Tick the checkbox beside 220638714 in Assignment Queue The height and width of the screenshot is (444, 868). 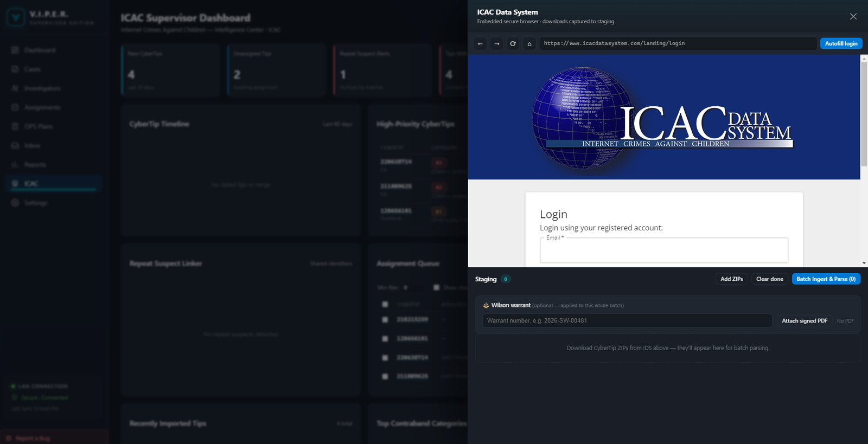(385, 357)
